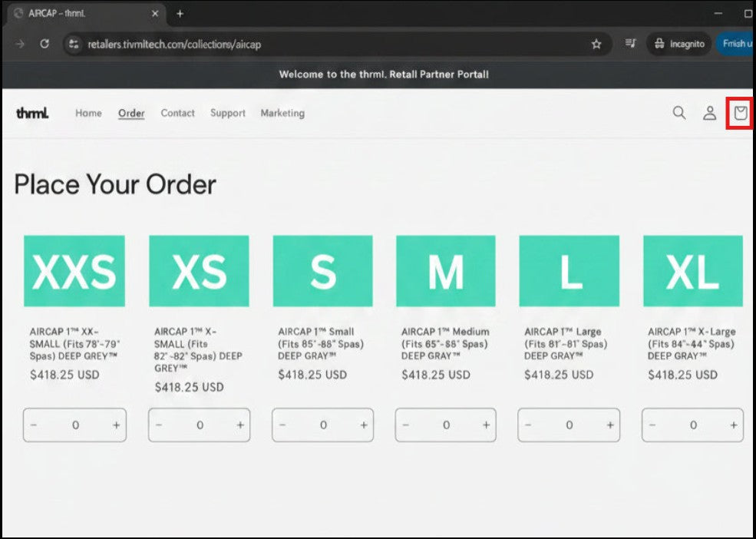Click the XS product thumbnail
Viewport: 756px width, 539px height.
click(x=199, y=271)
